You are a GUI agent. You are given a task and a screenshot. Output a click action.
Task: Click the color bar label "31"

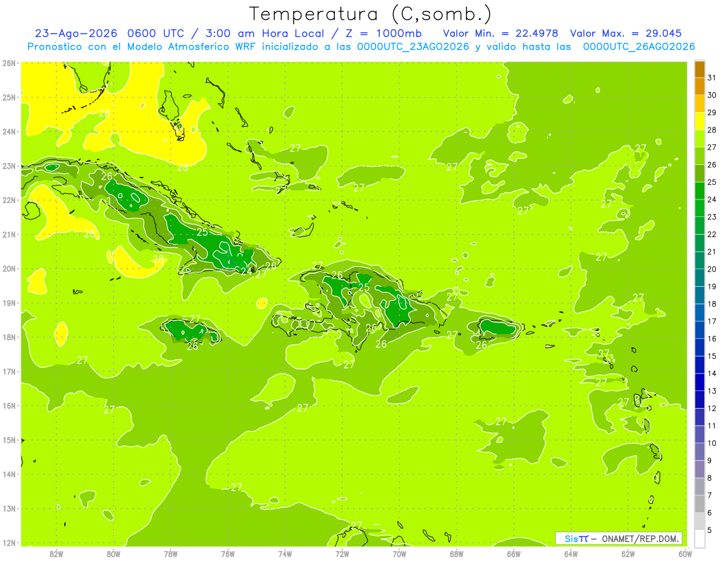712,78
